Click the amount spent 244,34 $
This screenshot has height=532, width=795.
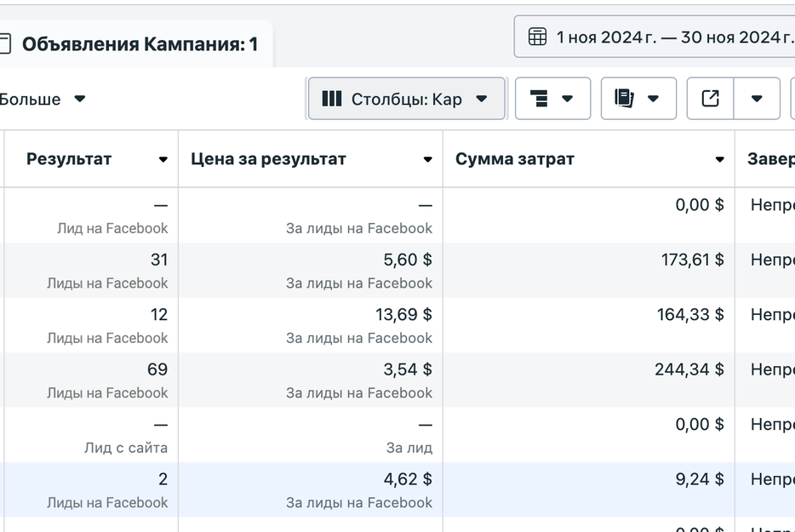[x=689, y=369]
